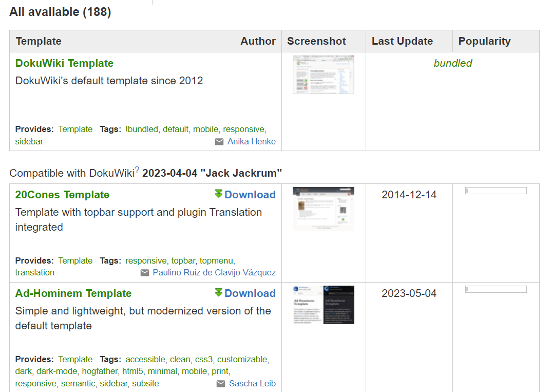Select the topbar tag
This screenshot has height=392, width=551.
183,261
